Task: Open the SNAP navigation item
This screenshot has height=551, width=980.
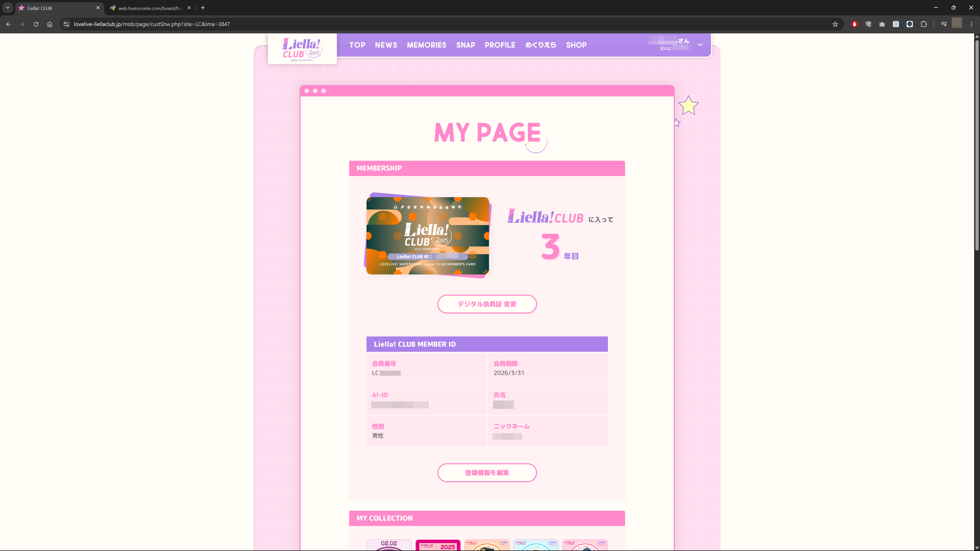Action: (466, 45)
